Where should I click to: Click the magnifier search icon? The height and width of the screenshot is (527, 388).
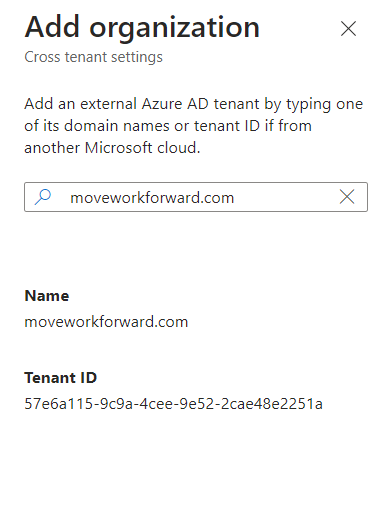(x=43, y=197)
